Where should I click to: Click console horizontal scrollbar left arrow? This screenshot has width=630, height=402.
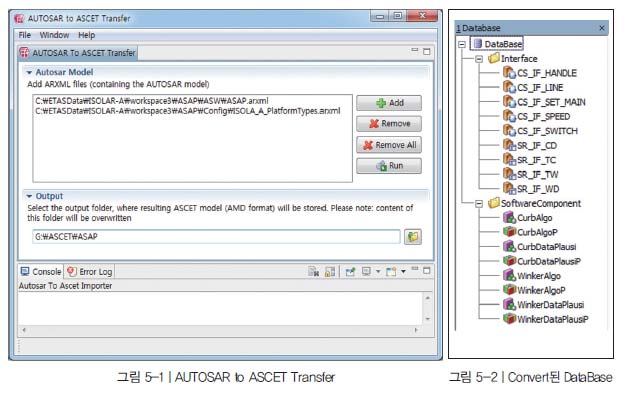(x=24, y=330)
